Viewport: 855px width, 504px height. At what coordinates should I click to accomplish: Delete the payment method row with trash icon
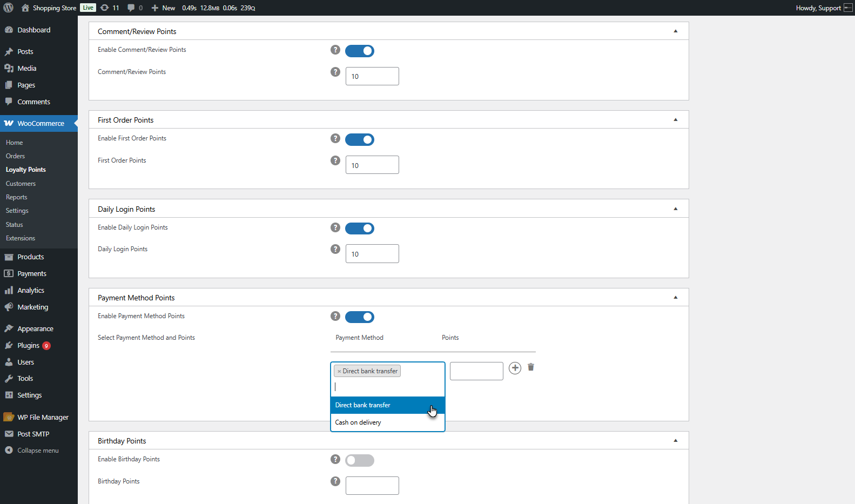[x=531, y=367]
